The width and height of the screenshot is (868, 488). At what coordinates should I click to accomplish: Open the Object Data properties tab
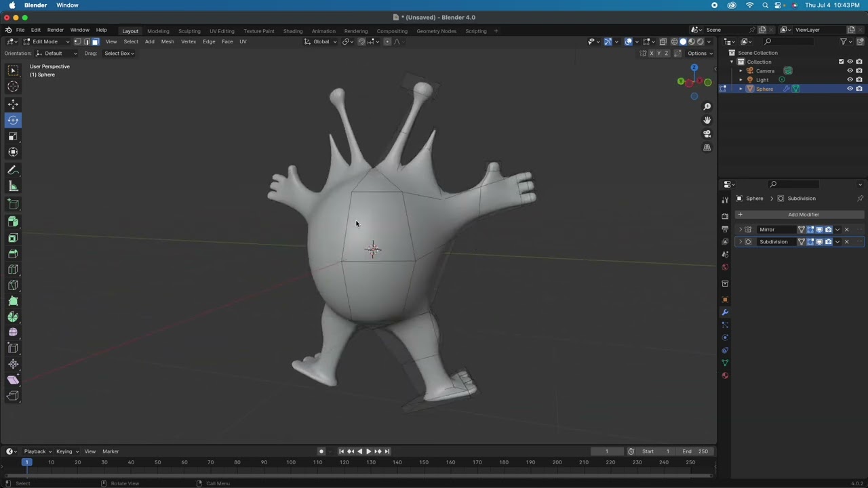tap(725, 363)
